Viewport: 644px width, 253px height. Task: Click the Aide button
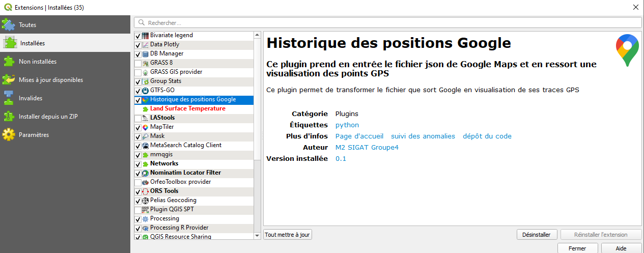click(x=621, y=248)
